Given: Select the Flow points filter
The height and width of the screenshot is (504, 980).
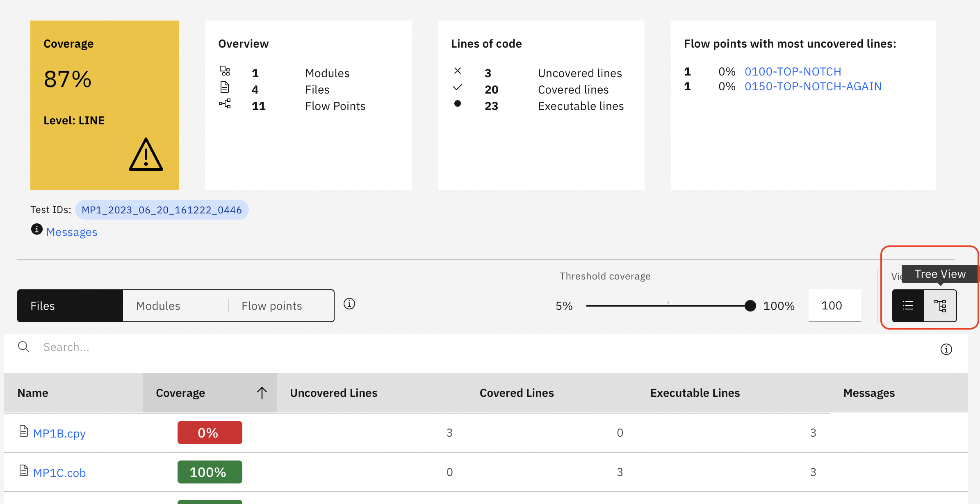Looking at the screenshot, I should pos(271,305).
